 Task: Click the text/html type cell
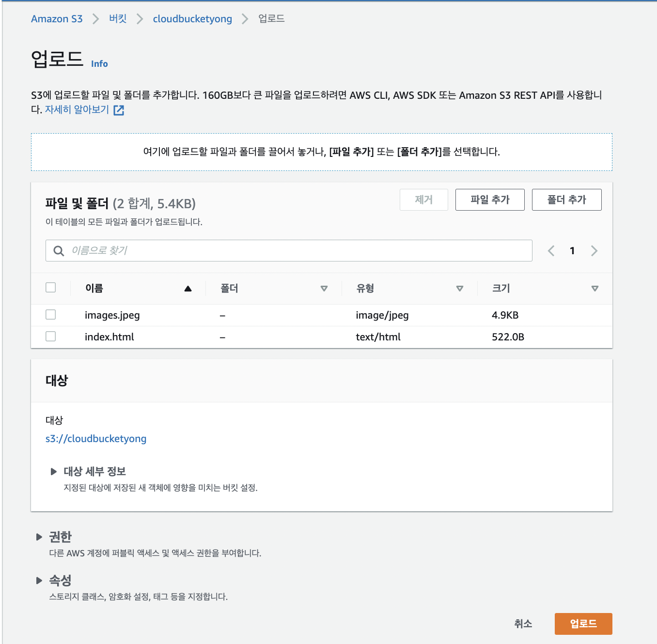pyautogui.click(x=378, y=337)
